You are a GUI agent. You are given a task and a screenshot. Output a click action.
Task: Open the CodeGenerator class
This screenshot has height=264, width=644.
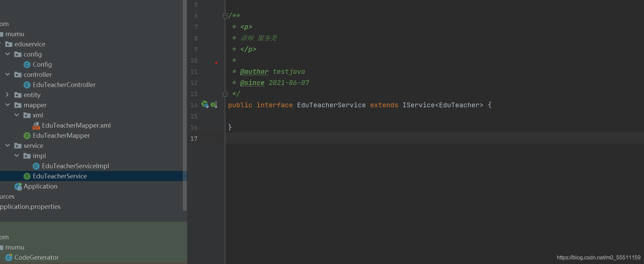click(36, 257)
